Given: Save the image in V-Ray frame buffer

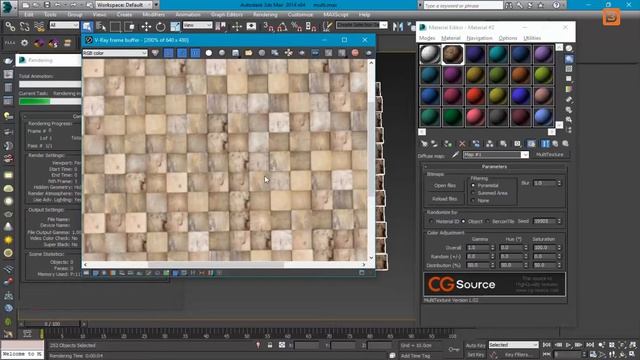Looking at the screenshot, I should click(236, 53).
